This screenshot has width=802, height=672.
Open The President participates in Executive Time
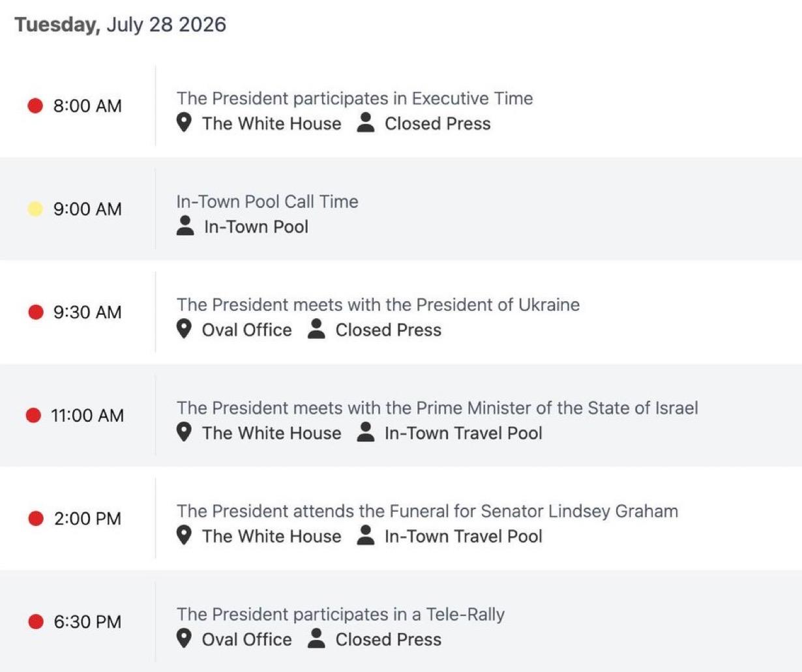[355, 98]
